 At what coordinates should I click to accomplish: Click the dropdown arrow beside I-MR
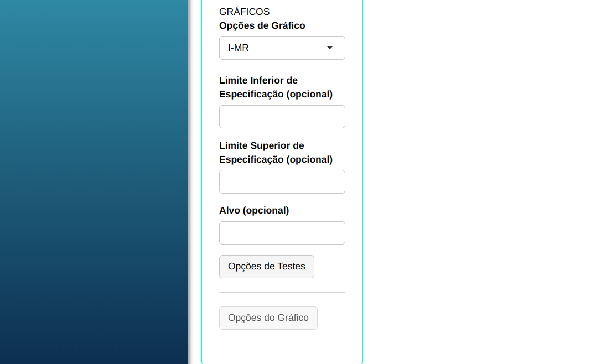click(x=330, y=48)
